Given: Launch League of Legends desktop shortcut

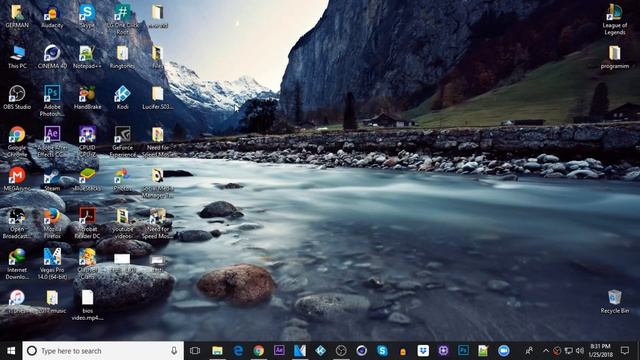Looking at the screenshot, I should pyautogui.click(x=614, y=20).
